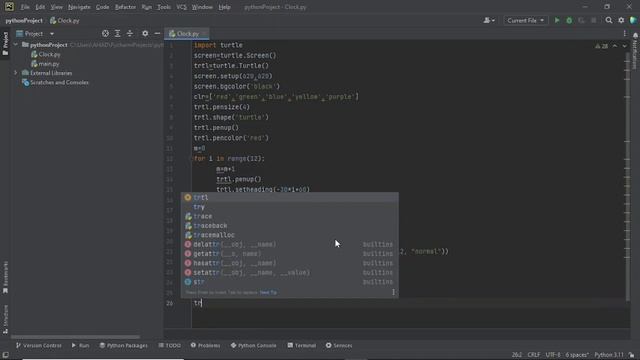Open the Refactor menu
The width and height of the screenshot is (640, 360).
(125, 7)
